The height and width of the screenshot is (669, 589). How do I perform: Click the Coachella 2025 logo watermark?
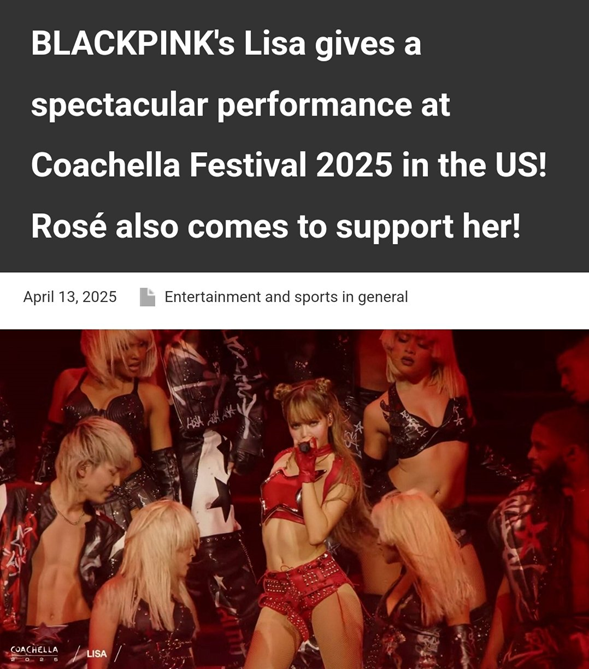34,653
